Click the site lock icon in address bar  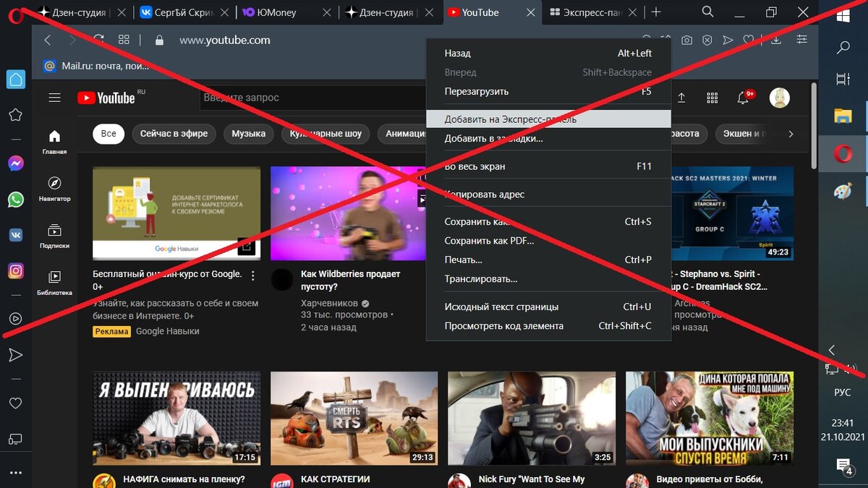pos(160,40)
